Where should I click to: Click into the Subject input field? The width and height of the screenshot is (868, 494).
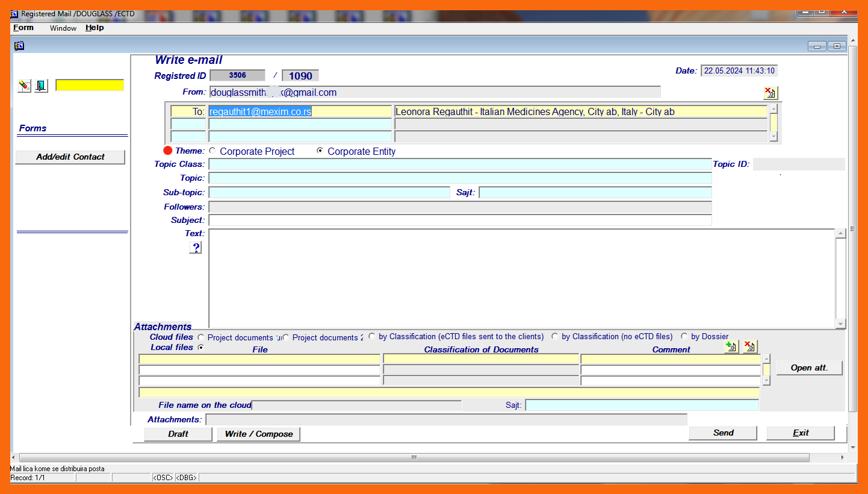(460, 220)
